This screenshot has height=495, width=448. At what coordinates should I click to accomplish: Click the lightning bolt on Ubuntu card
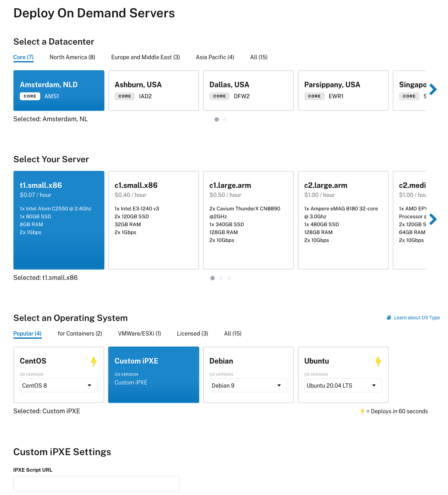pyautogui.click(x=378, y=362)
